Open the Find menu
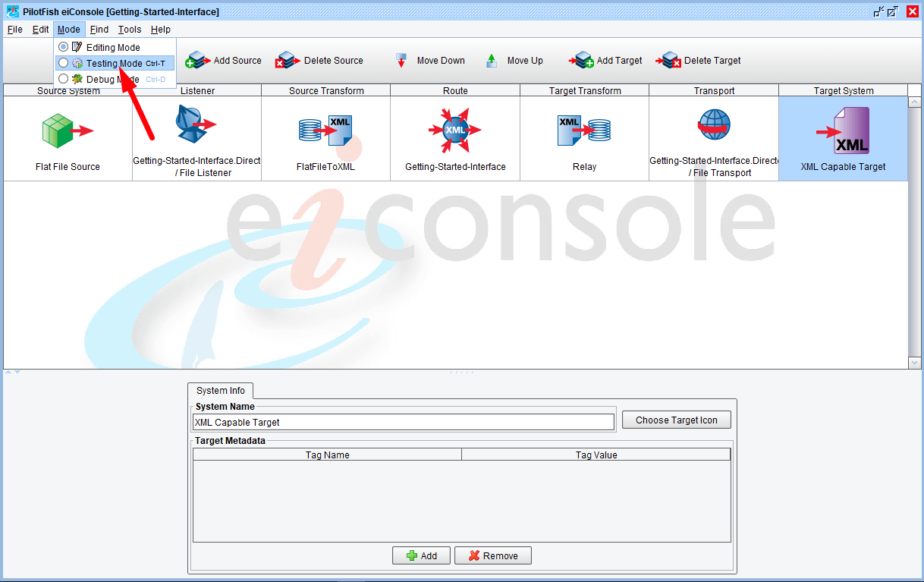 click(x=99, y=30)
